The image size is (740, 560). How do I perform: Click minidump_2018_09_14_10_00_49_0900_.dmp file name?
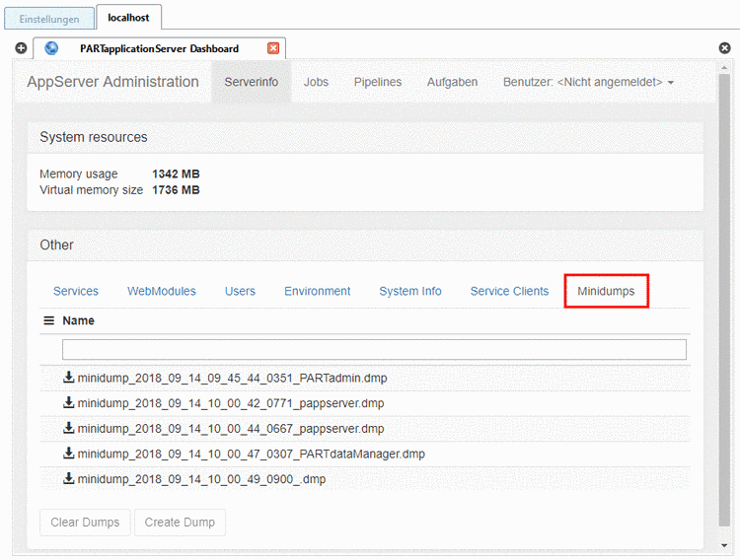coord(201,479)
